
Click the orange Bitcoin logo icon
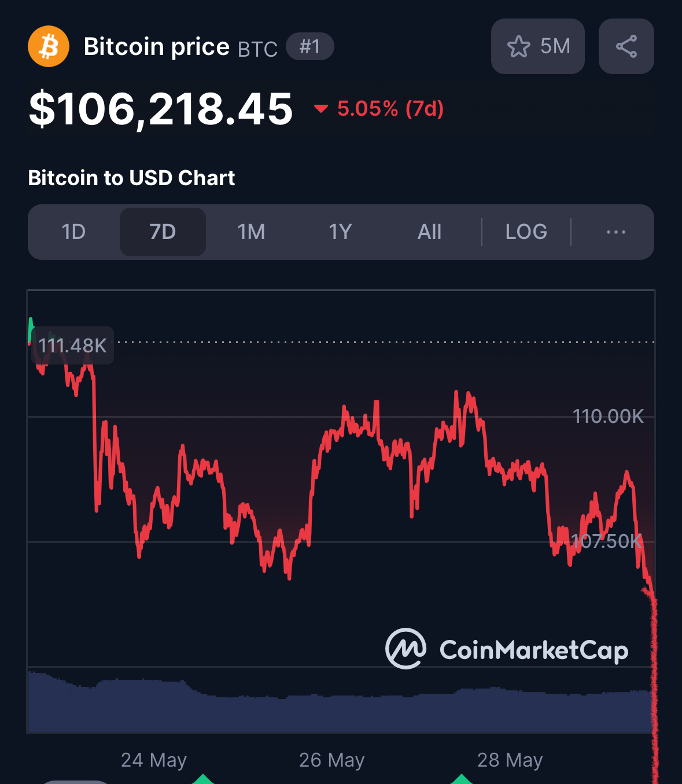[49, 46]
